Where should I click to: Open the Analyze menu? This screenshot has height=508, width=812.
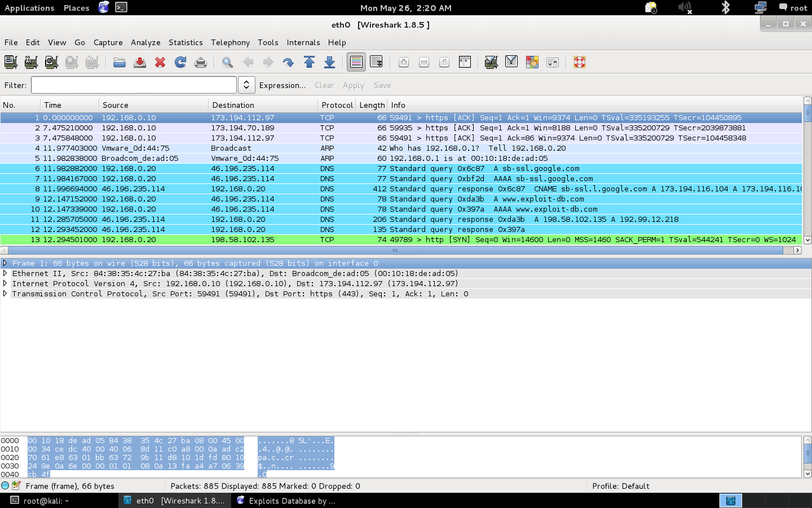[145, 42]
